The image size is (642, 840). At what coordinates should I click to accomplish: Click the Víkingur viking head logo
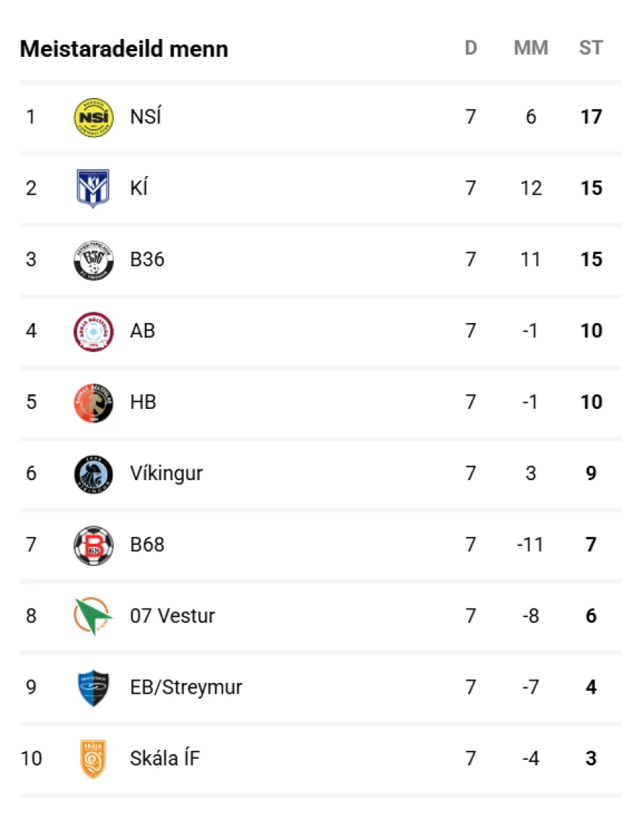click(93, 474)
